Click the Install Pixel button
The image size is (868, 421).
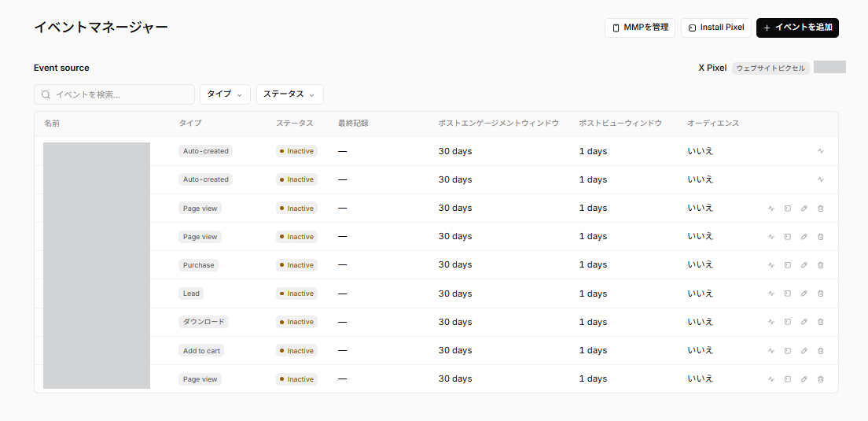pos(716,28)
